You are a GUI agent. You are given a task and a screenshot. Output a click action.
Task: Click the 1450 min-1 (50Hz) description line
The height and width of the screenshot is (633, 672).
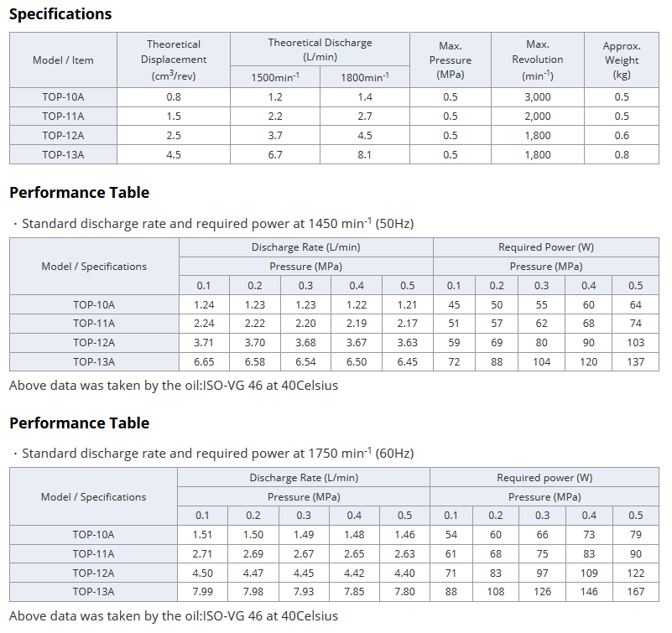[213, 223]
